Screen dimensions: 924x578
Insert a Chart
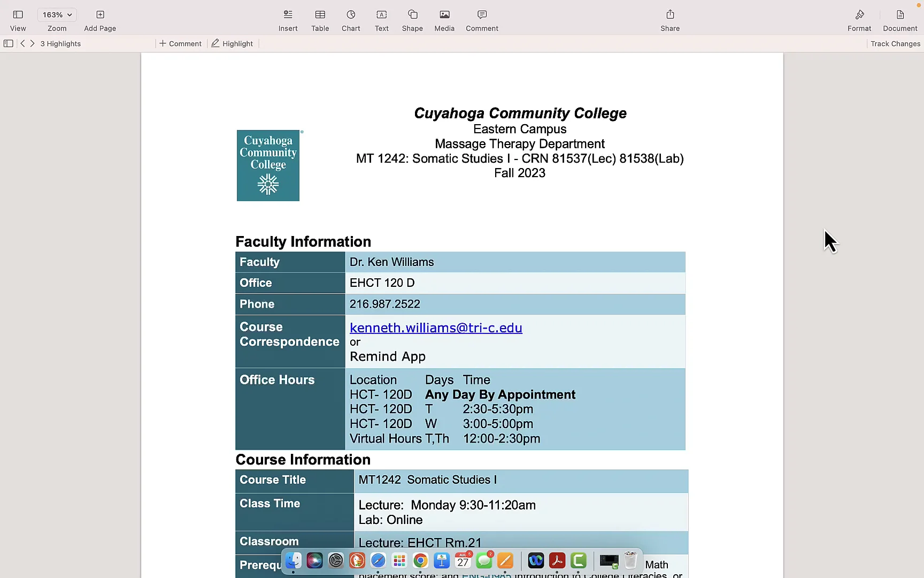(350, 19)
